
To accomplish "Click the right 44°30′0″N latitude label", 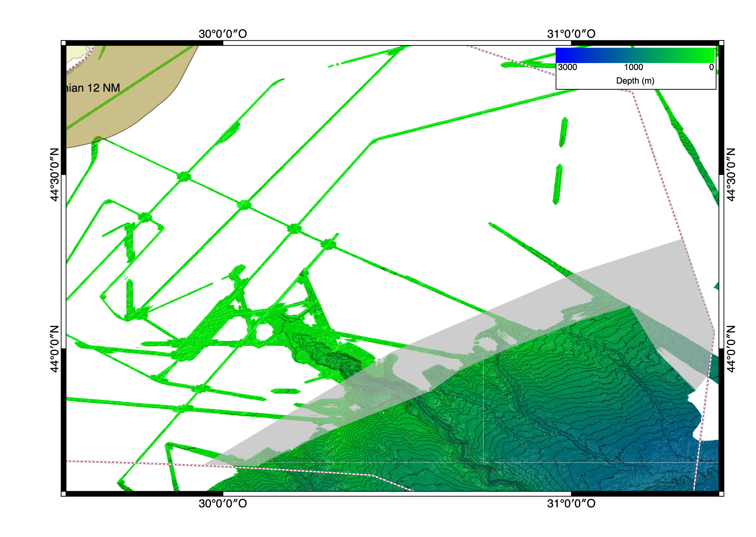I will click(x=731, y=174).
